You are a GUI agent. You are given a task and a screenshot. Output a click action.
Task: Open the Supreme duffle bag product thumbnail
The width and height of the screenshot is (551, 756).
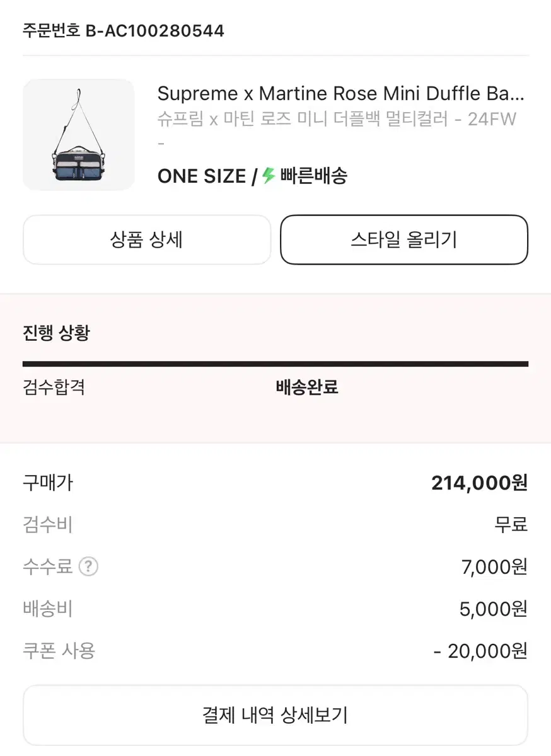tap(79, 135)
